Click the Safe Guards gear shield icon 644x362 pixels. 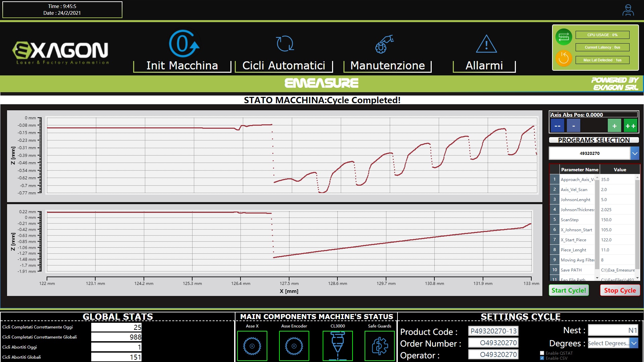tap(380, 346)
